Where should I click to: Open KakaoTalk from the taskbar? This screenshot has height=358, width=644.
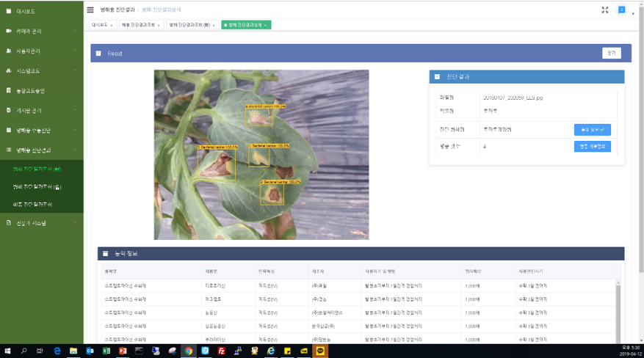click(x=321, y=351)
